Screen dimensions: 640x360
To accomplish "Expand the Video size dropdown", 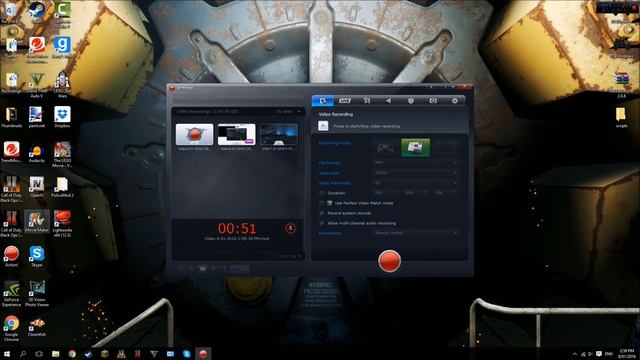I will pos(416,173).
